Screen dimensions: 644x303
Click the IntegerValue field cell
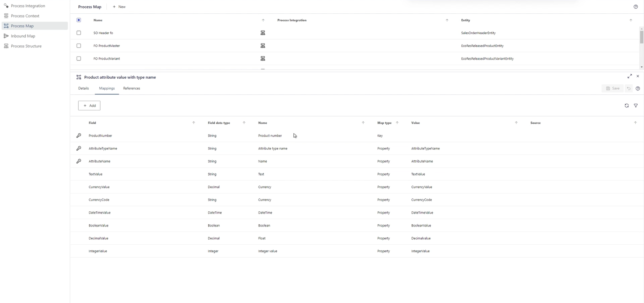pos(98,251)
